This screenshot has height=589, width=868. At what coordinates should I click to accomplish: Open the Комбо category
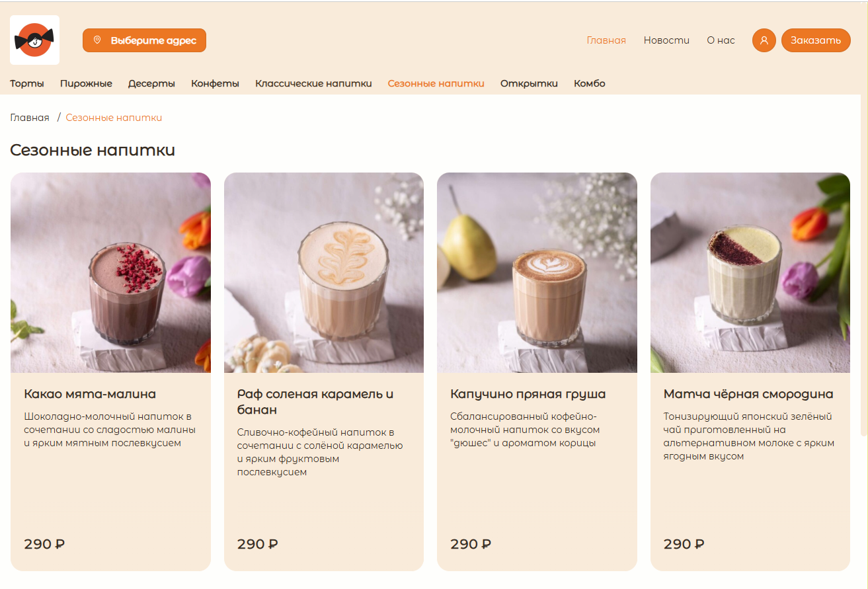pyautogui.click(x=590, y=83)
